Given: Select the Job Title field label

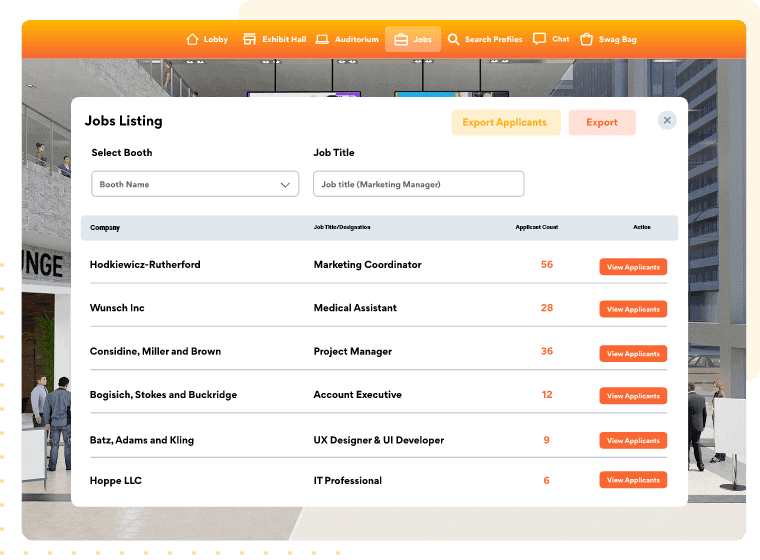Looking at the screenshot, I should pos(334,153).
